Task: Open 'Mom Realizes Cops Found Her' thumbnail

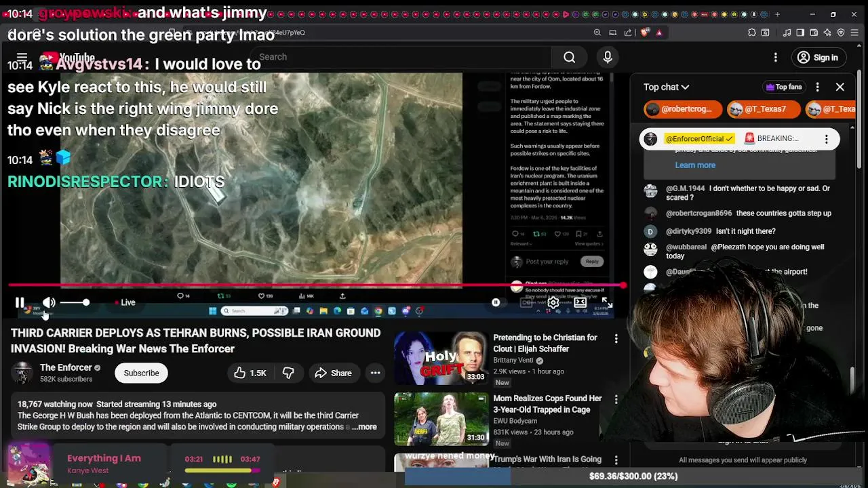Action: click(441, 419)
